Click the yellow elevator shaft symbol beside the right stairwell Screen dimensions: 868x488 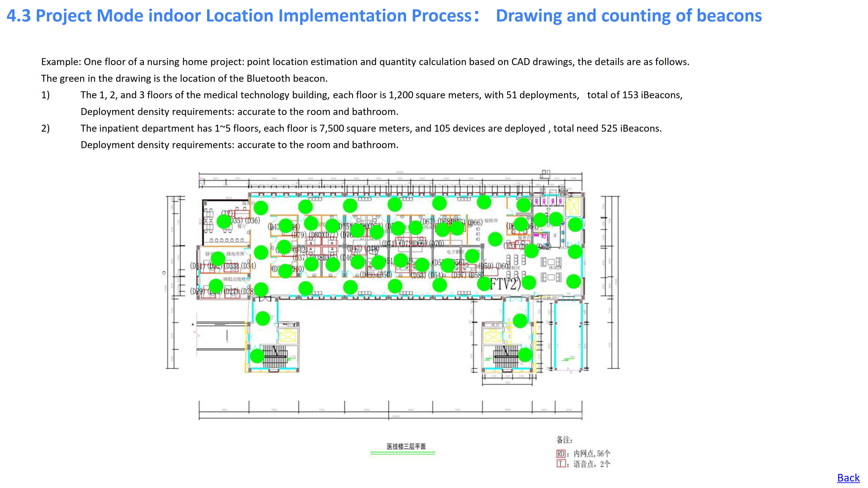click(493, 337)
